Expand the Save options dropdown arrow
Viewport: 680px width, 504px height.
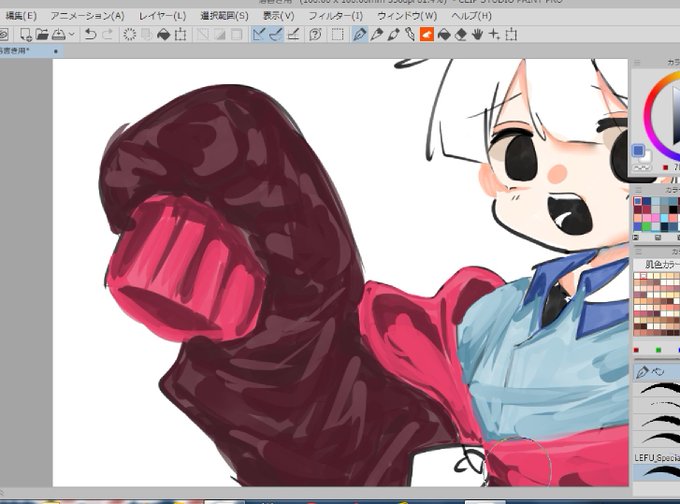[x=72, y=34]
